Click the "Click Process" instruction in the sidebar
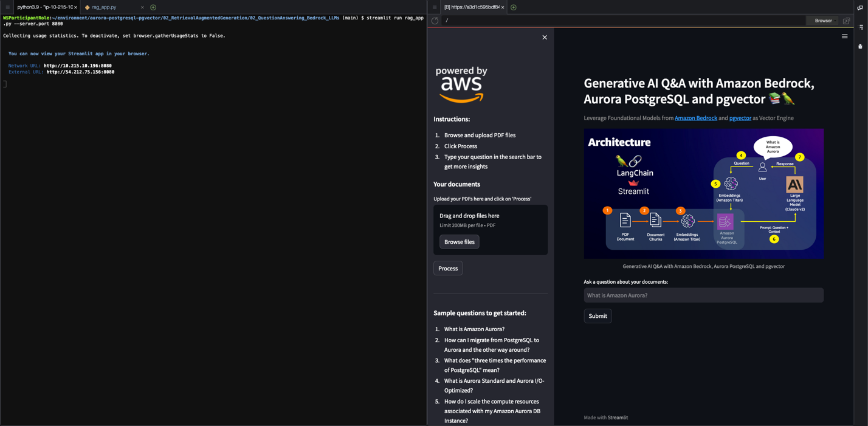Viewport: 868px width, 426px height. pyautogui.click(x=461, y=146)
